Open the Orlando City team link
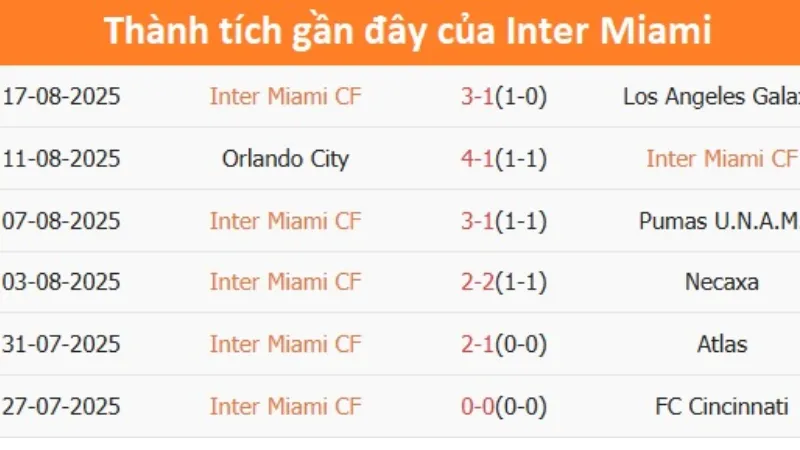 tap(285, 159)
